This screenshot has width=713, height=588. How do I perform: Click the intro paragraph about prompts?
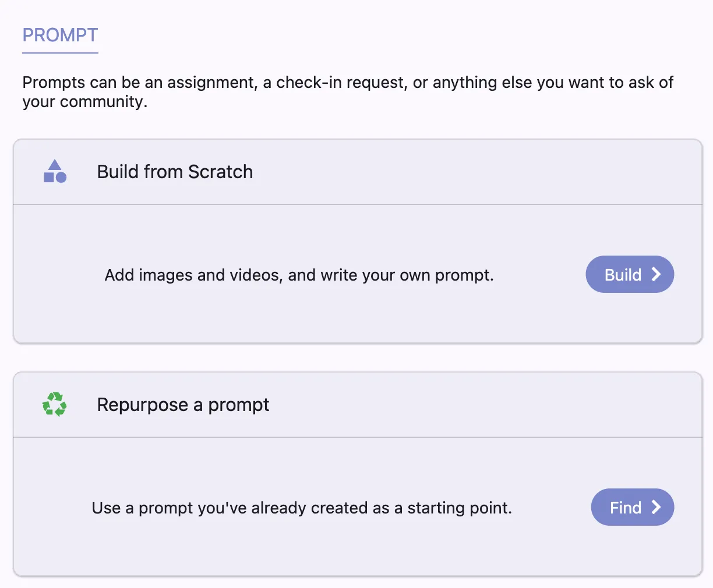click(x=347, y=91)
